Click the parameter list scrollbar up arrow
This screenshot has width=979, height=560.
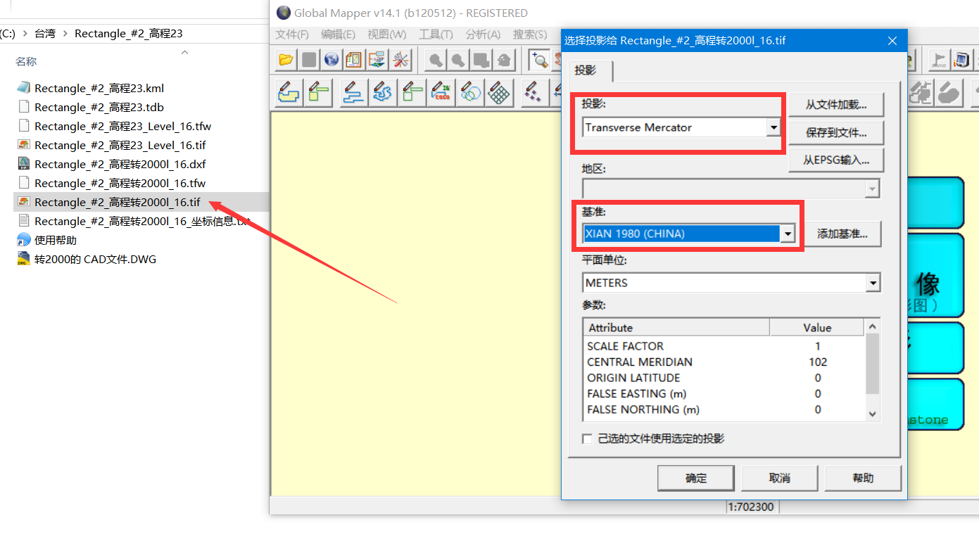(x=873, y=326)
